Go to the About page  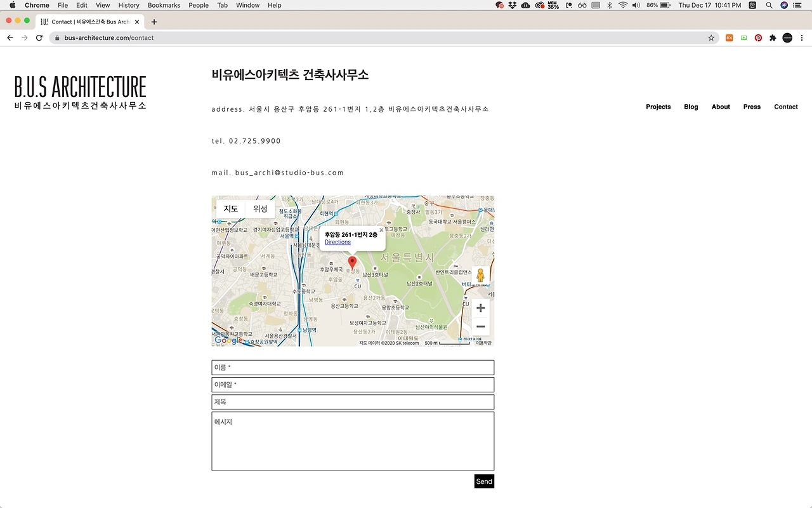click(721, 107)
